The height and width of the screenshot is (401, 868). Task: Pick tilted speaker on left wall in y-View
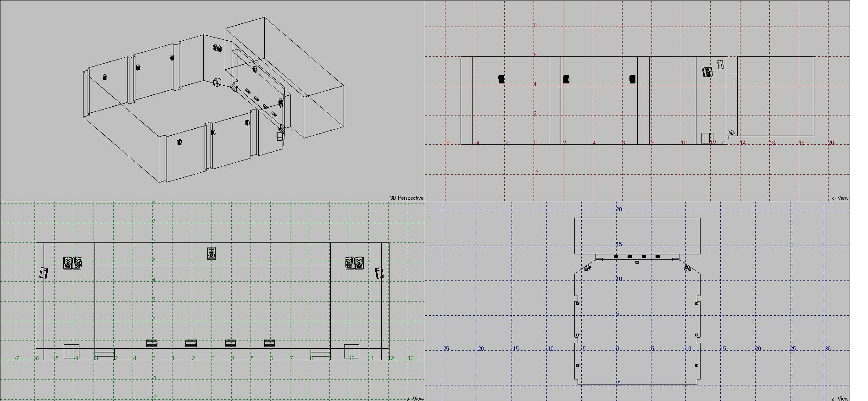44,273
